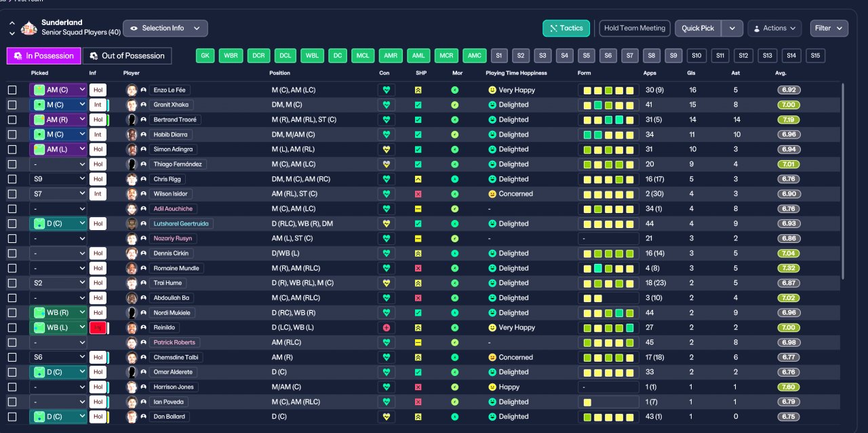The image size is (868, 433).
Task: Click the person icon beside Simon Adingra
Action: [x=143, y=149]
